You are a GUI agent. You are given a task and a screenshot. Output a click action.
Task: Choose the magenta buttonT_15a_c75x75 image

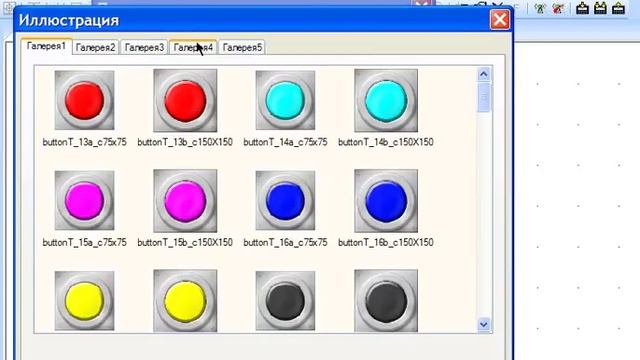coord(84,200)
